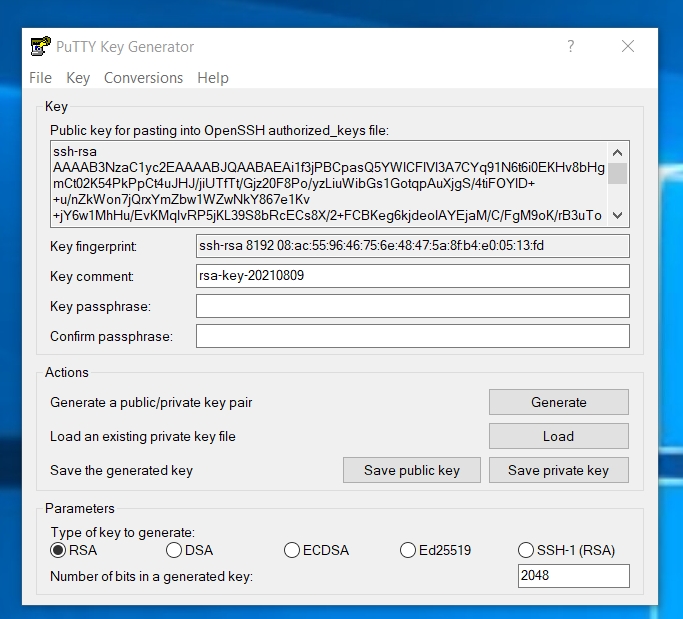Click the 'Parameters' group label
Viewport: 683px width, 619px height.
coord(80,508)
